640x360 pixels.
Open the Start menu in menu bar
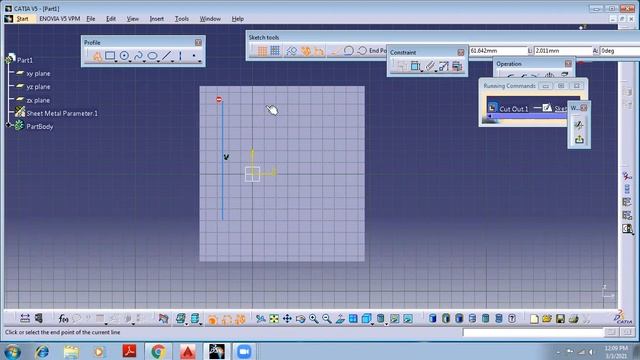tap(22, 19)
